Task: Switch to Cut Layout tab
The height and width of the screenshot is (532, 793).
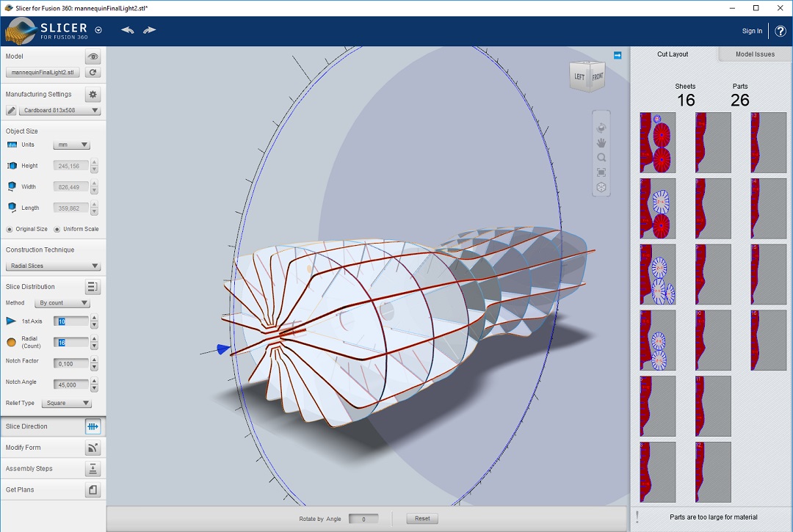Action: [673, 54]
